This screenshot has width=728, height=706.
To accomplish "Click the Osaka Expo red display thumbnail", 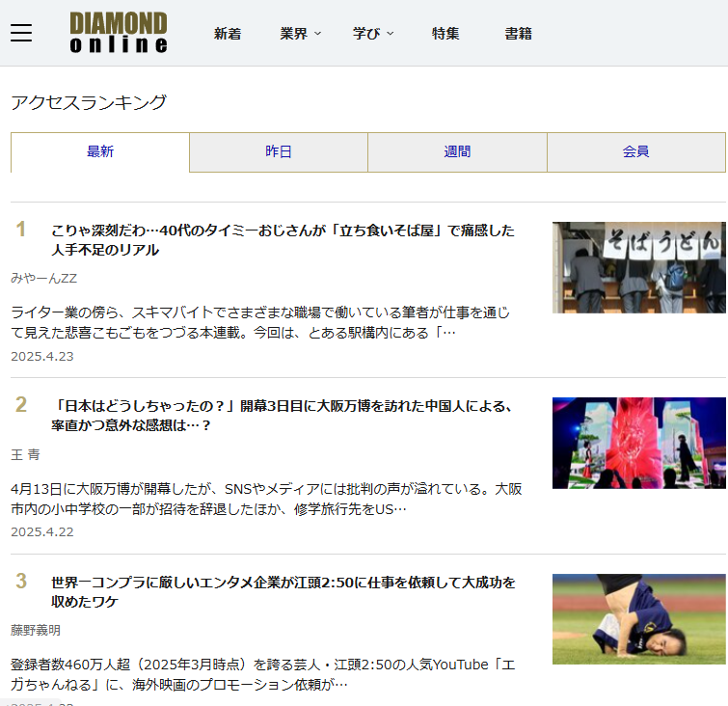I will (639, 443).
